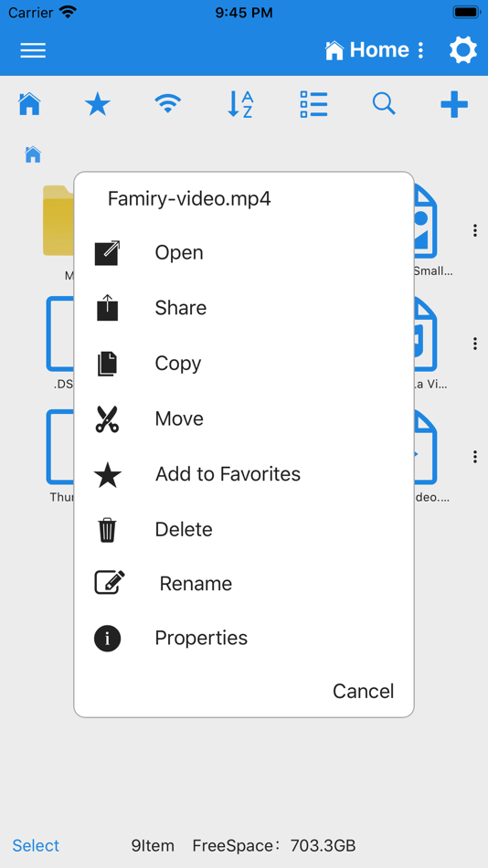Tap the Select link at bottom
The width and height of the screenshot is (488, 868).
[x=36, y=845]
